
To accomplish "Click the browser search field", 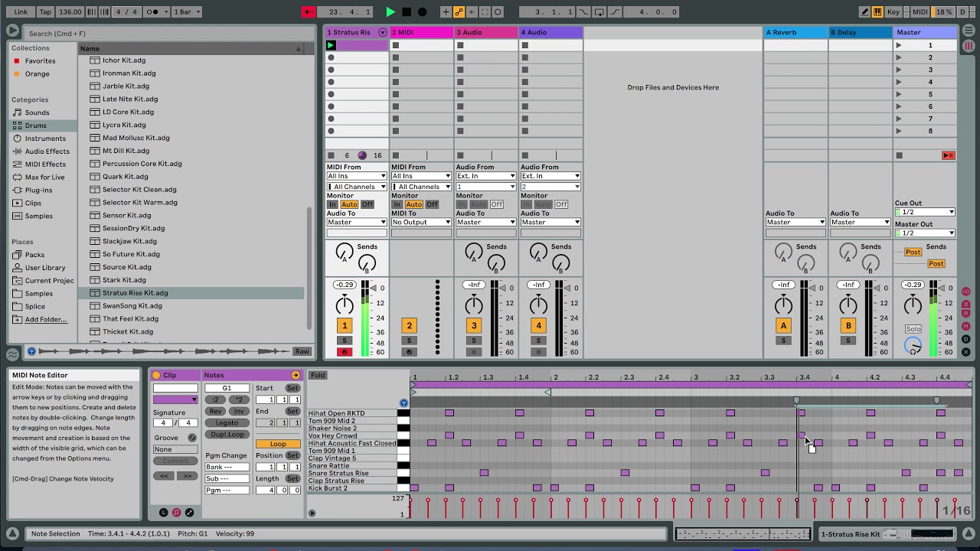I will (168, 34).
